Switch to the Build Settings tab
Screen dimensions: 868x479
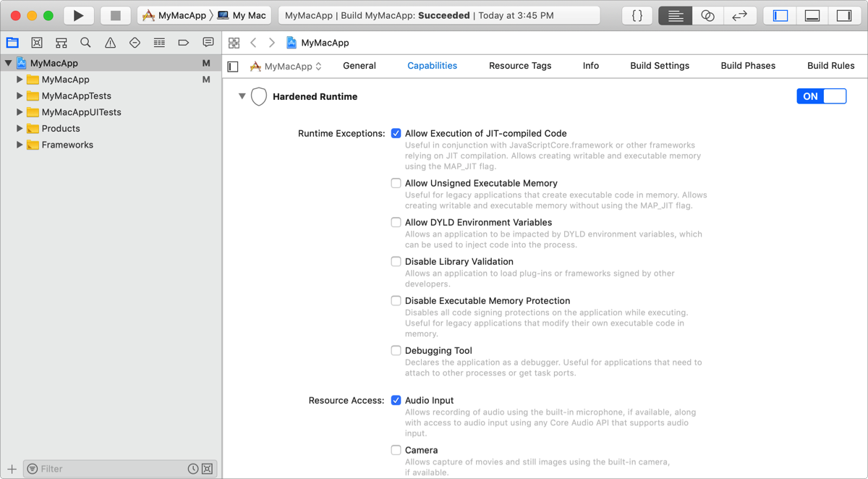659,66
